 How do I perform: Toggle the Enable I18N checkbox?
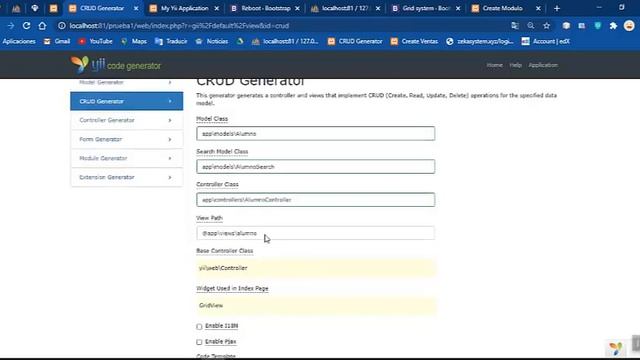point(199,327)
